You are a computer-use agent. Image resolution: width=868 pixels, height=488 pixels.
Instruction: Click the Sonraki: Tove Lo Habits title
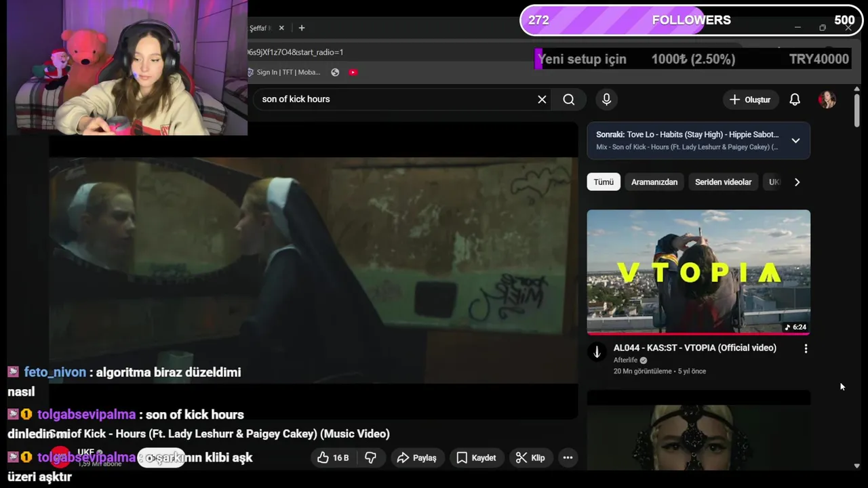tap(688, 135)
